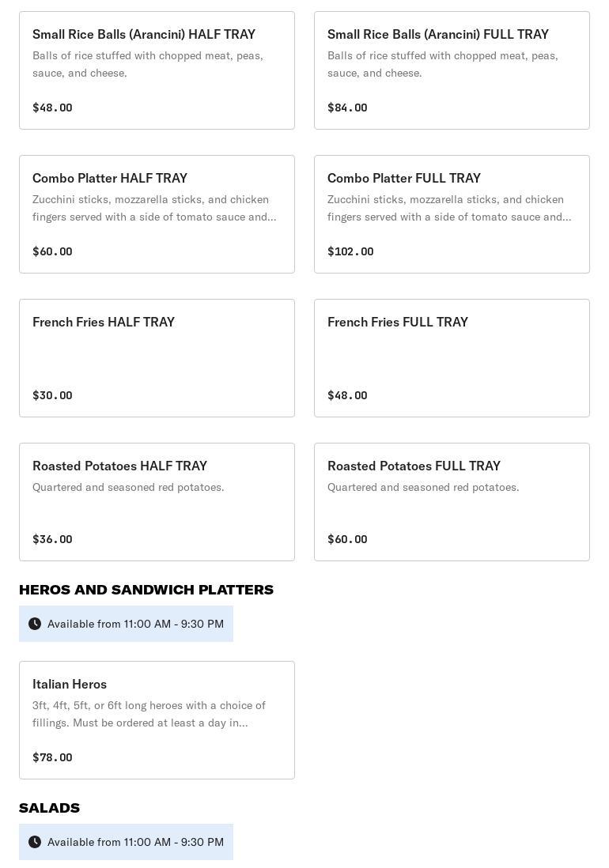Viewport: 609px width, 868px height.
Task: Click the $102.00 Combo Platter price
Action: pos(350,251)
